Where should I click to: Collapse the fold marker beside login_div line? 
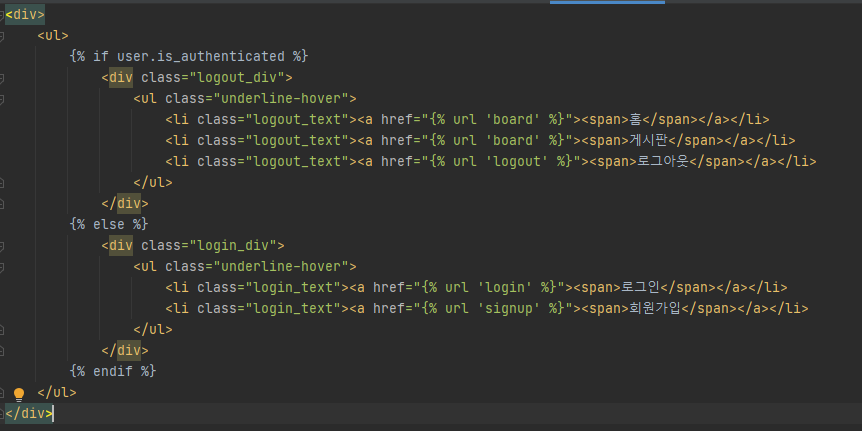coord(2,246)
